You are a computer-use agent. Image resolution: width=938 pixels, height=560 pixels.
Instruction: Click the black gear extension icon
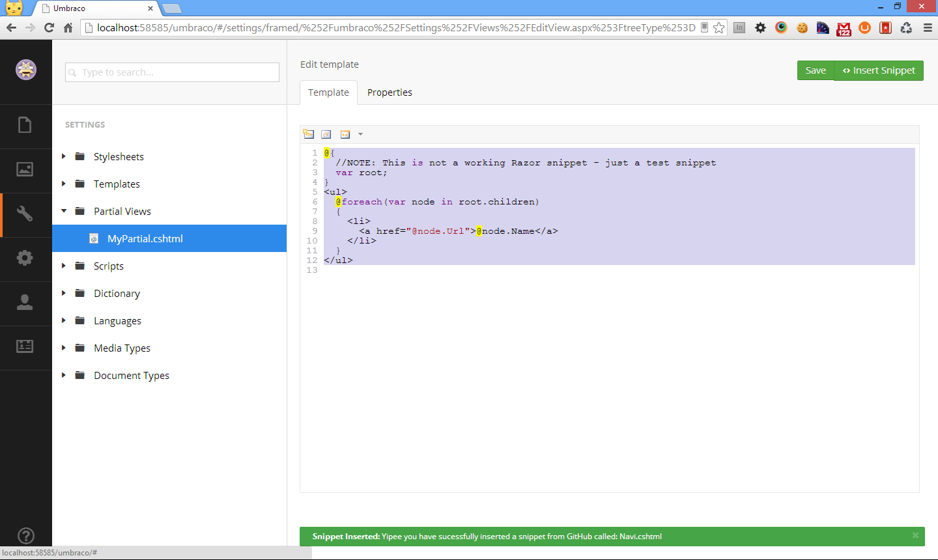(760, 27)
